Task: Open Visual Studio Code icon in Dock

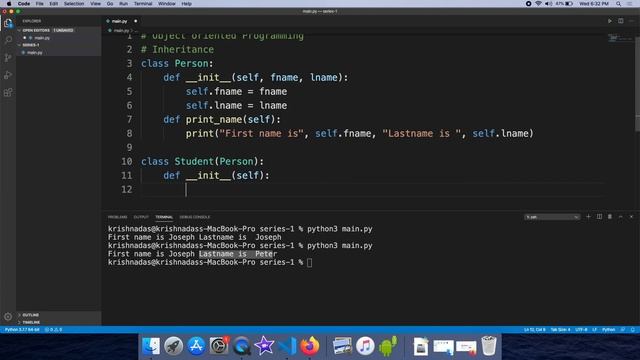Action: (287, 346)
